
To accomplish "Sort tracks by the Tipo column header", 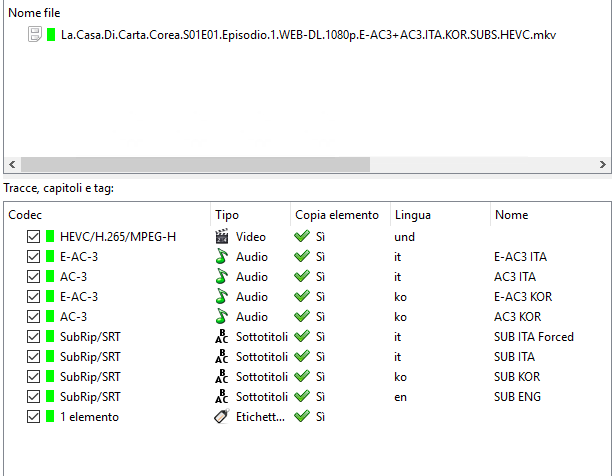I will [x=250, y=215].
